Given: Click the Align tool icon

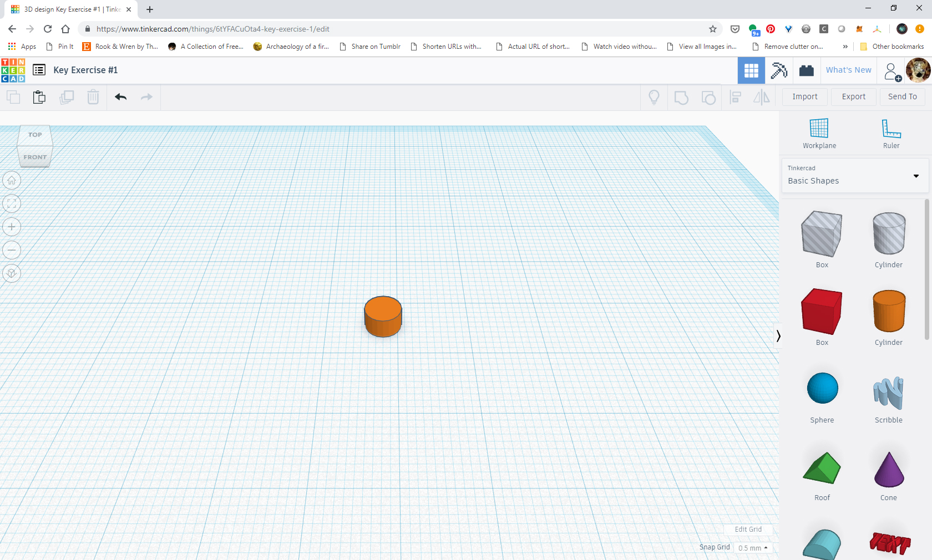Looking at the screenshot, I should tap(736, 98).
